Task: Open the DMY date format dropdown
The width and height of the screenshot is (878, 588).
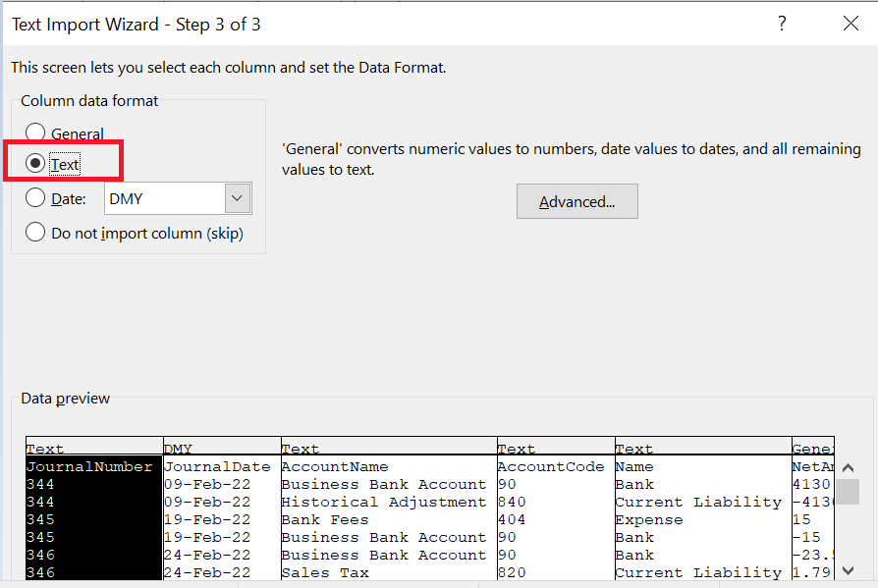Action: pos(238,198)
